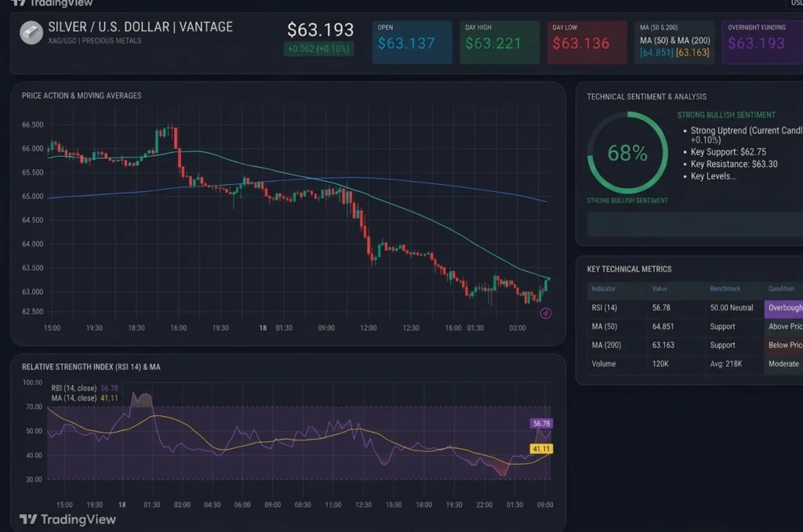The width and height of the screenshot is (803, 532).
Task: Click the empty dark bar under the sentiment gauge
Action: (x=695, y=225)
